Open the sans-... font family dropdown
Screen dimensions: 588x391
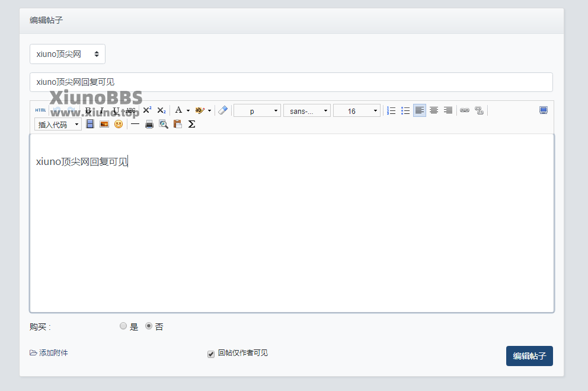(x=307, y=111)
